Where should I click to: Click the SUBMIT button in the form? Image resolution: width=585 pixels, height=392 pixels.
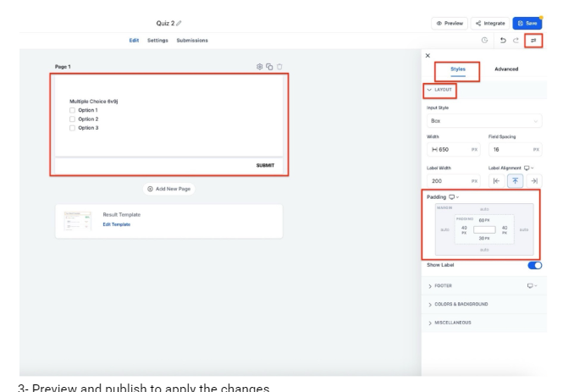(265, 166)
